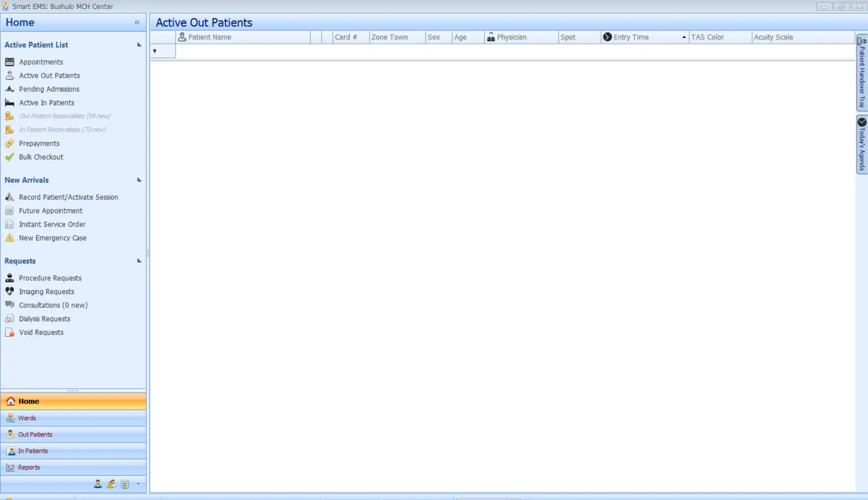Viewport: 868px width, 500px height.
Task: Open navigation pane options dropdown arrow
Action: click(138, 484)
